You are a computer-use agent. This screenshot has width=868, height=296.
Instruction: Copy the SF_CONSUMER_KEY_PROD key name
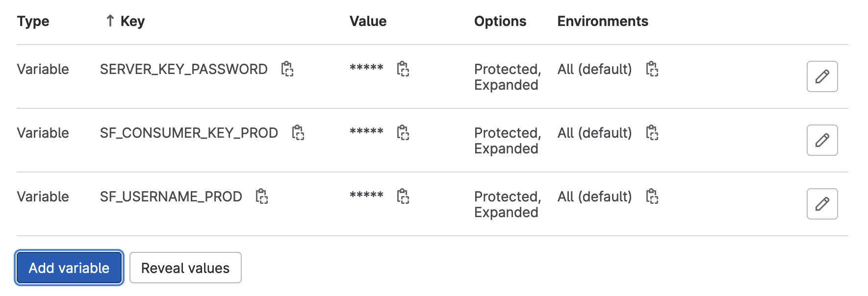click(298, 133)
